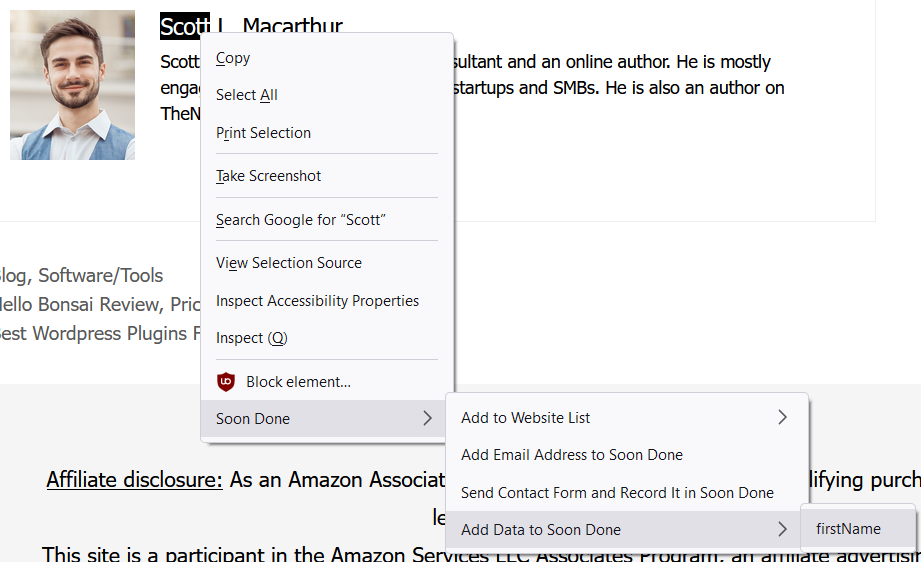This screenshot has width=921, height=562.
Task: Click the Macarthur author name heading
Action: pyautogui.click(x=292, y=26)
